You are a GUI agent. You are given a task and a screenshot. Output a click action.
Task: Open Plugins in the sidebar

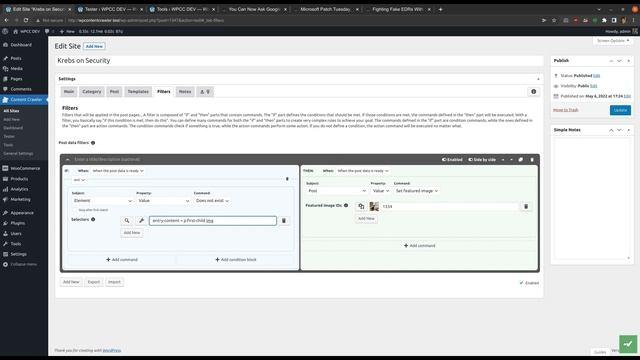coord(18,223)
